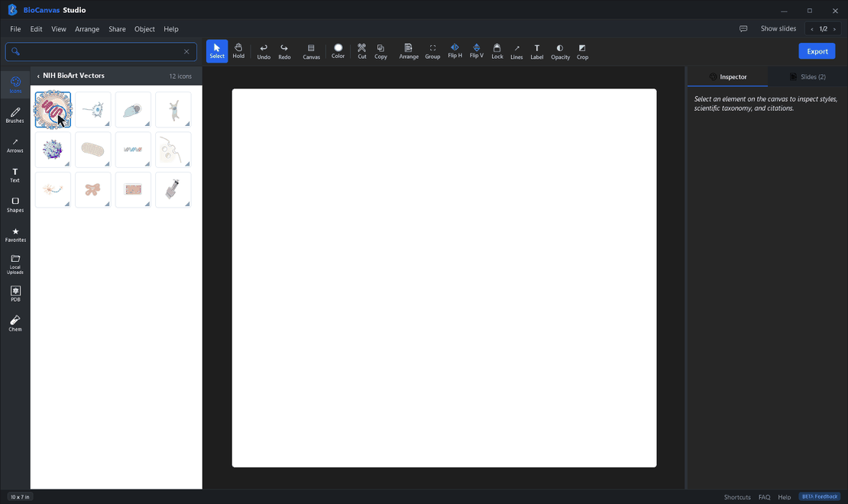Click the Export button
The image size is (848, 504).
(x=817, y=51)
